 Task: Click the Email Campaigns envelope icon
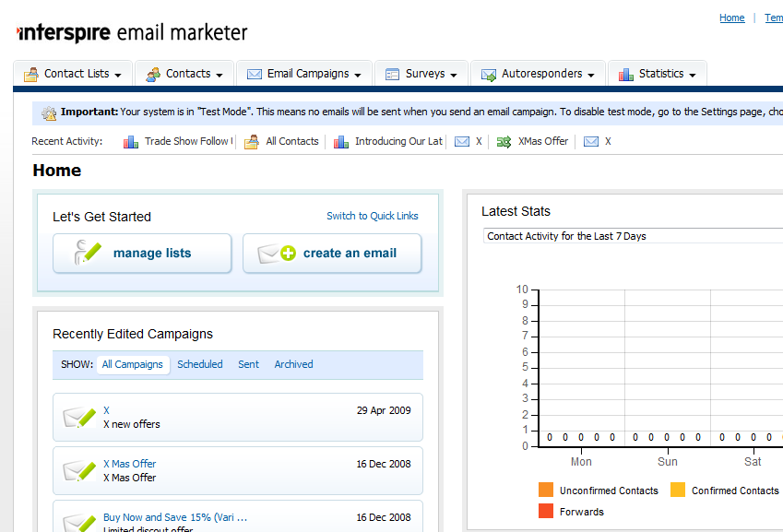[x=255, y=75]
